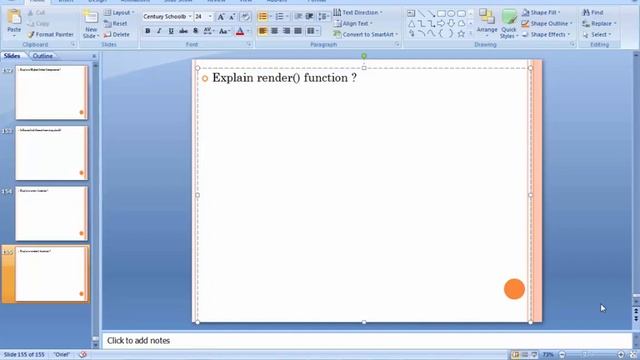Click the zoom out minus button
This screenshot has height=360, width=640.
click(562, 355)
